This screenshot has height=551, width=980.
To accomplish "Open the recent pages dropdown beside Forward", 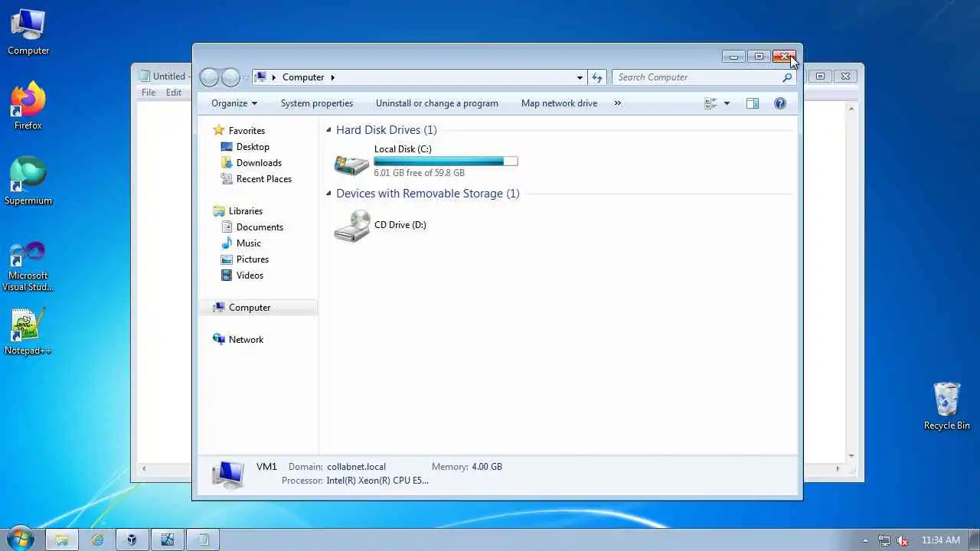I will [246, 77].
